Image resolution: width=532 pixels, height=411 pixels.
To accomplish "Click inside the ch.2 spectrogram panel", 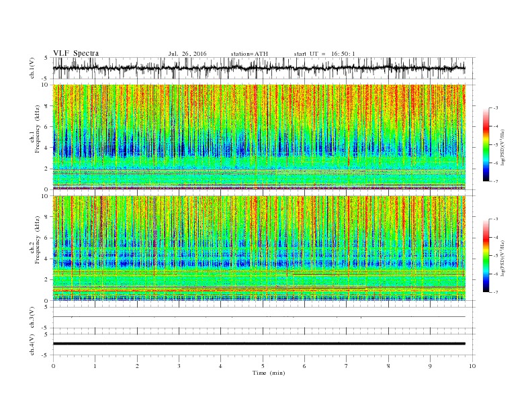I will coord(259,248).
